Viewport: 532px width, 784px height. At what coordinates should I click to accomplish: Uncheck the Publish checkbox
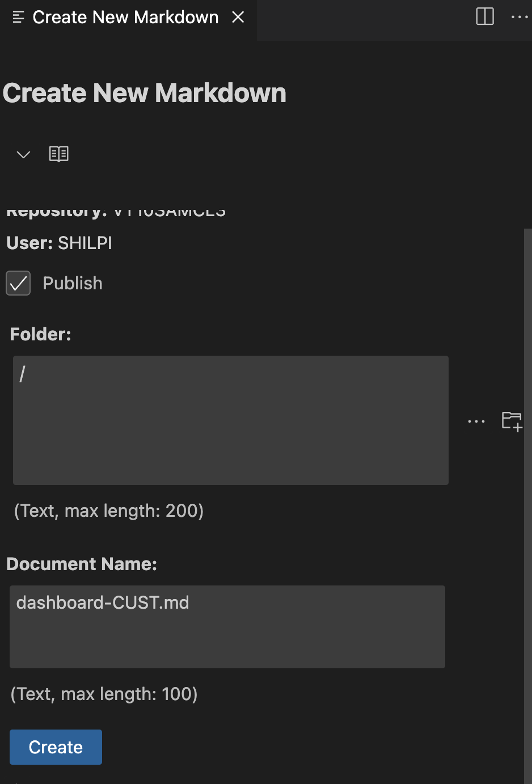[x=18, y=283]
